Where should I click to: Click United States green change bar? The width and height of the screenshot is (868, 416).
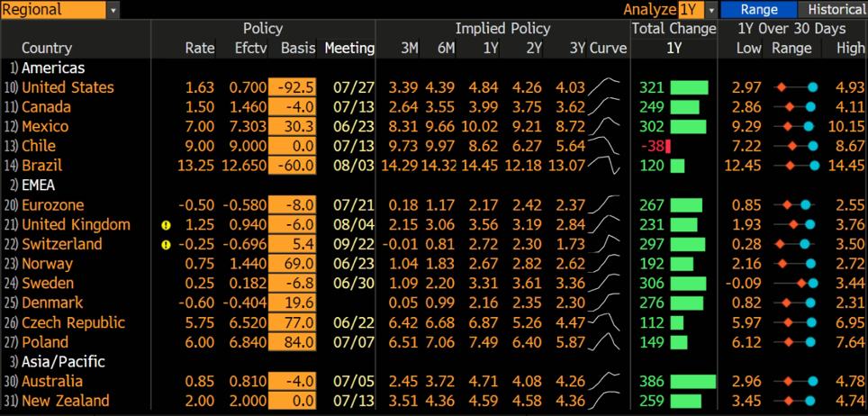[x=689, y=87]
